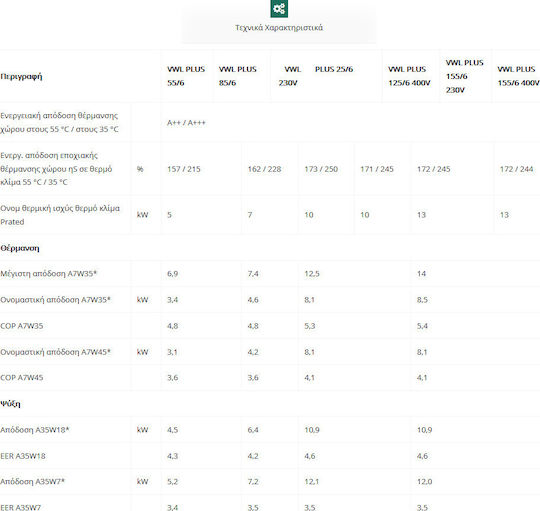Select the Ονομαστική απόδοση A7W45* label
The width and height of the screenshot is (540, 511).
tap(55, 352)
